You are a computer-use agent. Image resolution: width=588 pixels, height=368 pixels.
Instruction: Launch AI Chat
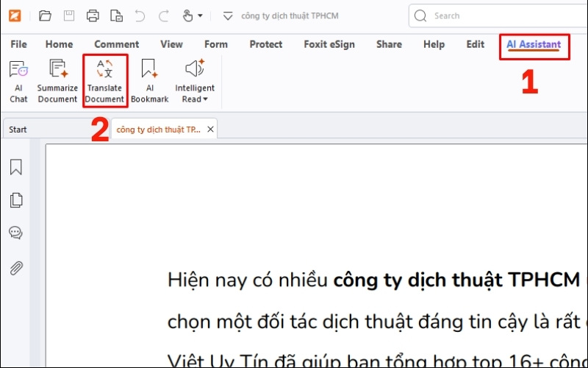tap(19, 81)
